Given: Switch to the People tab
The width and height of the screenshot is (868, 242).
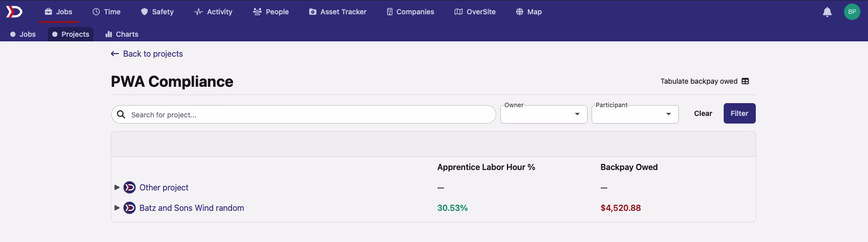Looking at the screenshot, I should 271,12.
